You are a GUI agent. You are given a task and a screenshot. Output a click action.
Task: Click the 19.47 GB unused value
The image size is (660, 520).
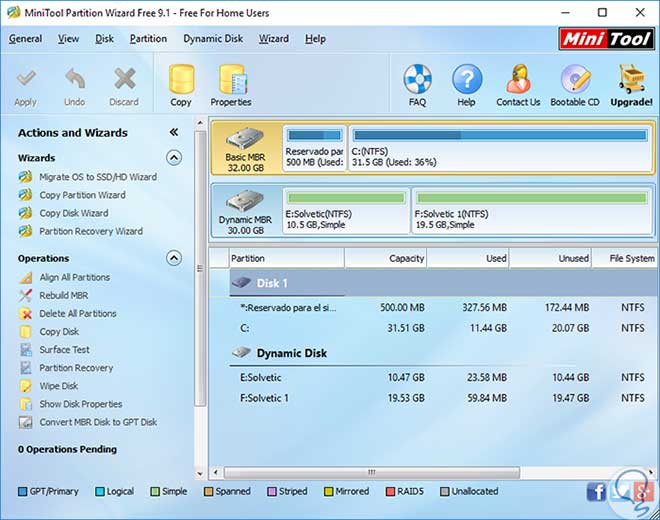[x=570, y=398]
